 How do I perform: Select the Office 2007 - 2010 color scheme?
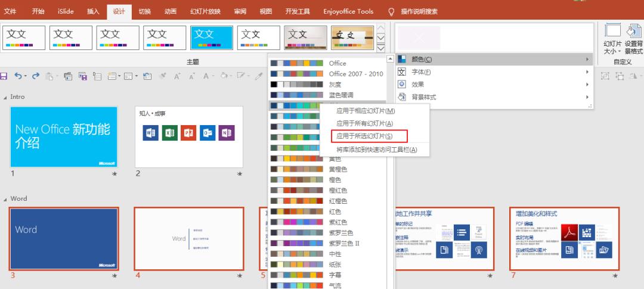pos(327,74)
